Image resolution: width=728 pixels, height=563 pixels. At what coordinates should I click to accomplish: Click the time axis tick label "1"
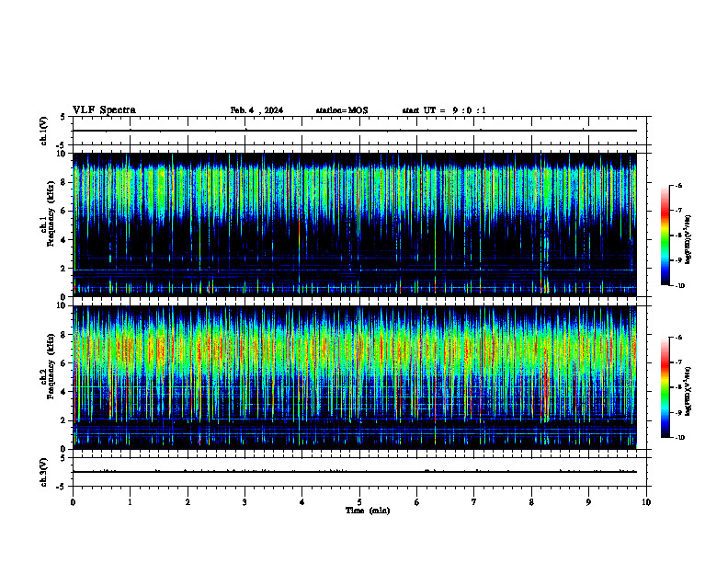[x=130, y=502]
